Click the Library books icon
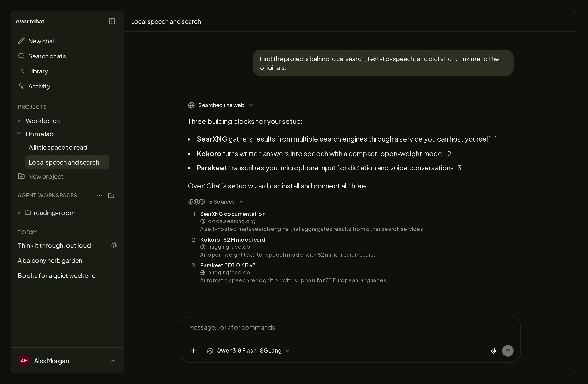The width and height of the screenshot is (588, 384). point(21,71)
